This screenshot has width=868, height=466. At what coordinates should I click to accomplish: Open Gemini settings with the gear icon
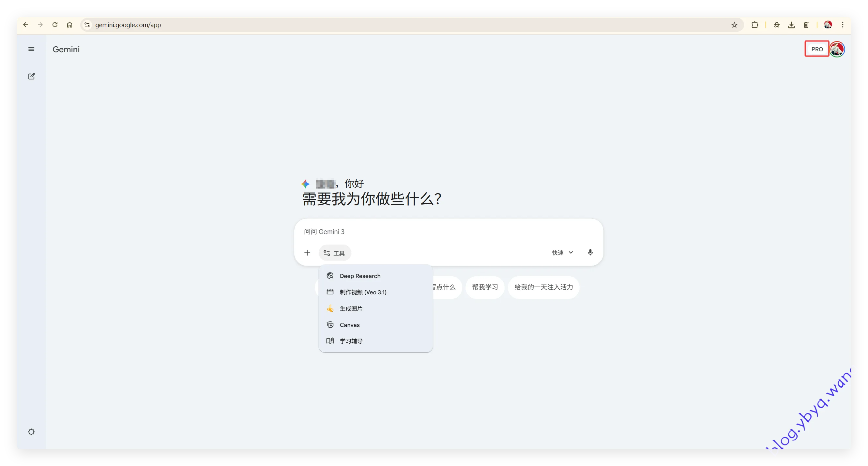point(31,432)
